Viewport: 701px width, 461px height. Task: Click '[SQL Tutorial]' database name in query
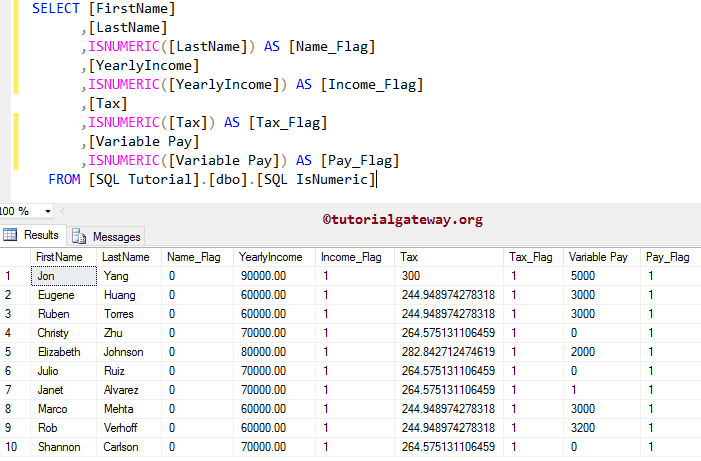click(x=144, y=180)
